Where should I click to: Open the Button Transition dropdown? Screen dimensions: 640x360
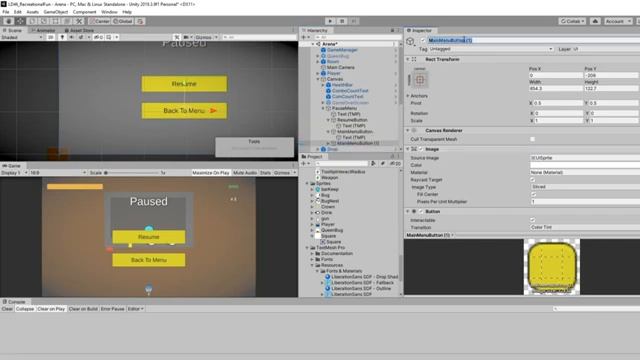pos(584,227)
